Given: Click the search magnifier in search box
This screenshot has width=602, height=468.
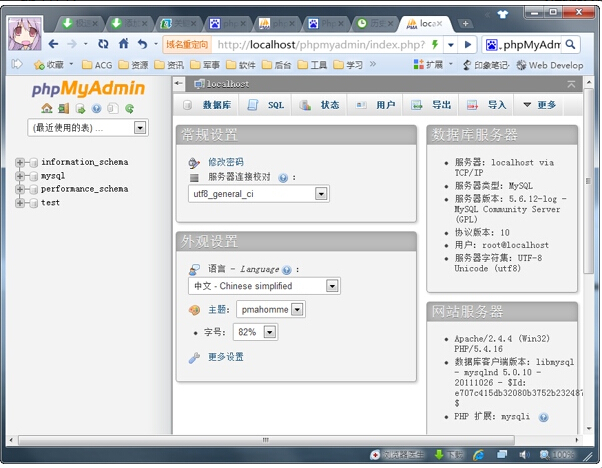Looking at the screenshot, I should coord(571,45).
